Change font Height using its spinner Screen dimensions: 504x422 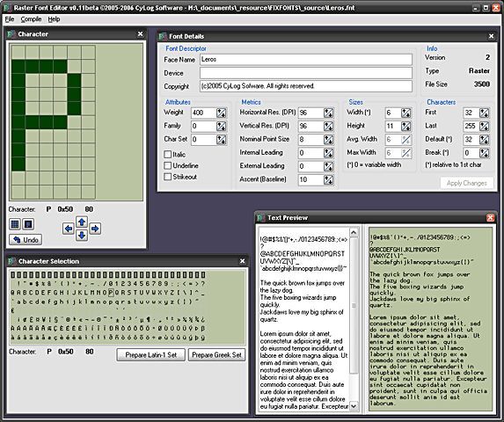click(406, 127)
